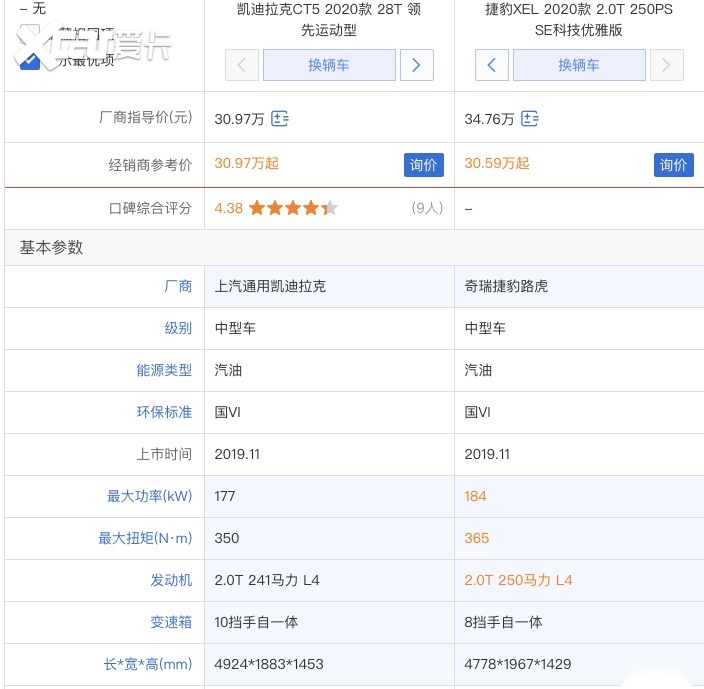Open the 级别 parameter link
The width and height of the screenshot is (704, 689).
coord(178,328)
